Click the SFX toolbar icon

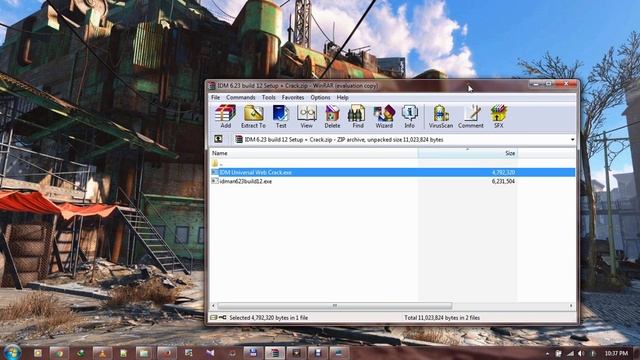tap(498, 116)
